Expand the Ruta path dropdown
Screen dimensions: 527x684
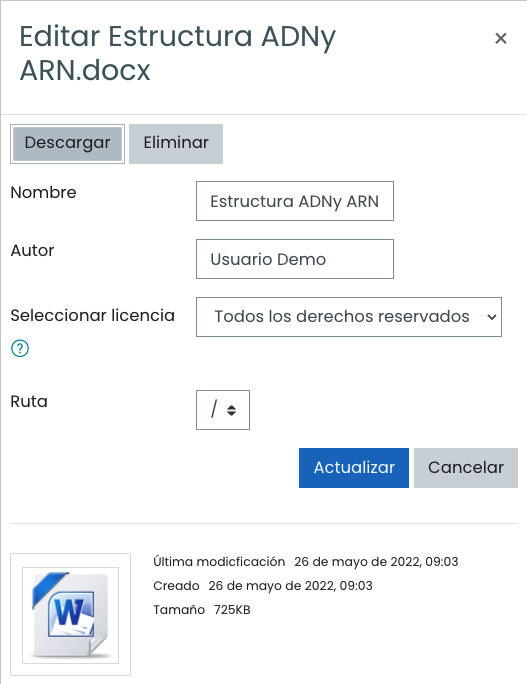pos(223,410)
